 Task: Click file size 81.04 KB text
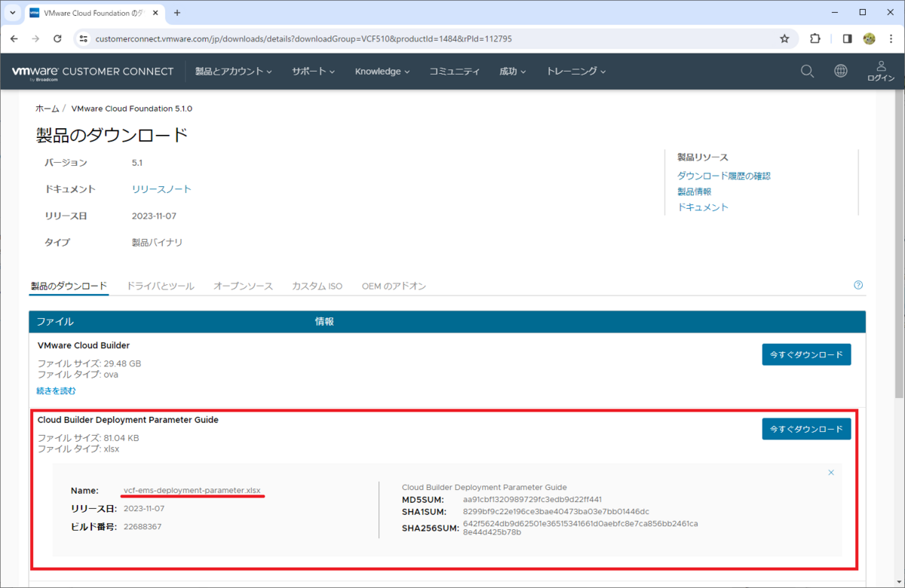[x=121, y=438]
